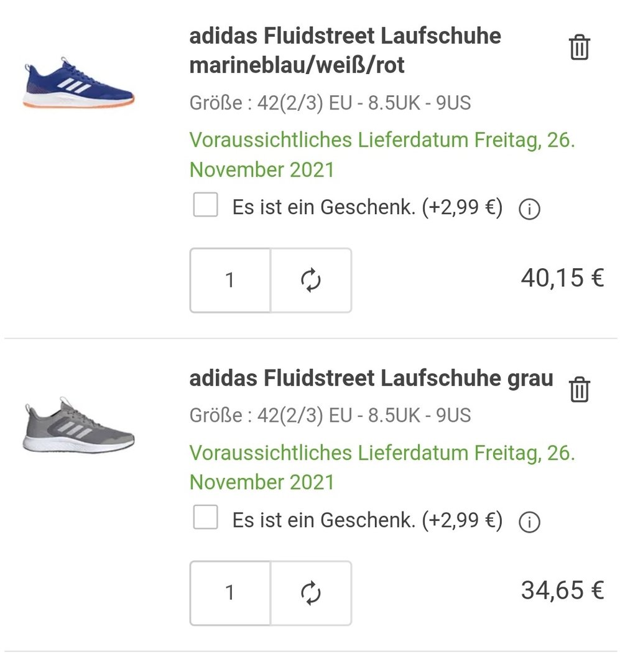
Task: Open adidas Fluidstreet marineblau/weiß/rot product title
Action: pyautogui.click(x=345, y=50)
